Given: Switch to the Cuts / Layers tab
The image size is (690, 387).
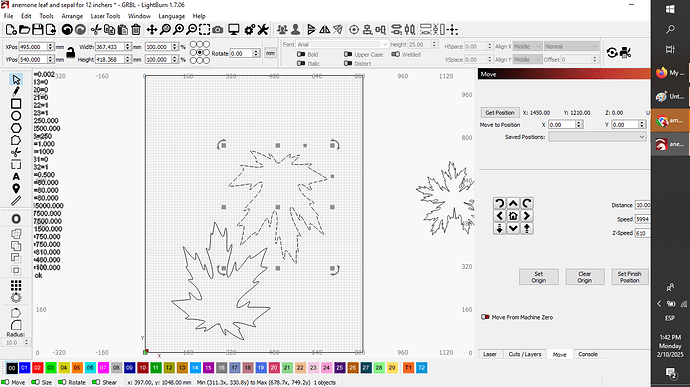Looking at the screenshot, I should pyautogui.click(x=525, y=354).
